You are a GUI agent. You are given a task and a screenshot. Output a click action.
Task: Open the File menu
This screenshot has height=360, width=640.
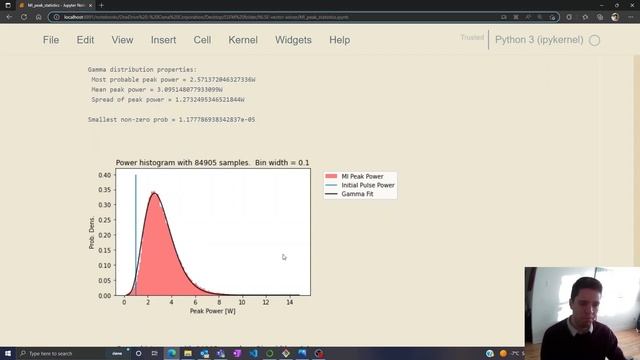(x=51, y=40)
